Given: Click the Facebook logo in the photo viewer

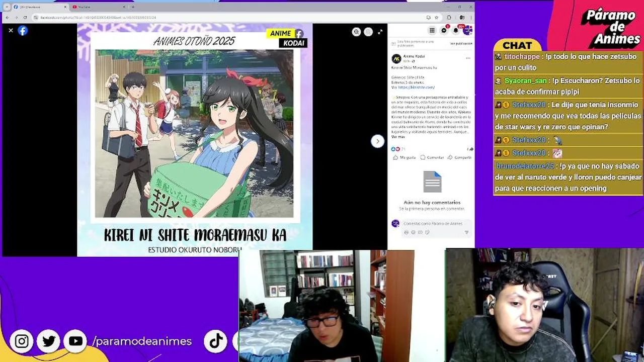Looking at the screenshot, I should coord(23,31).
